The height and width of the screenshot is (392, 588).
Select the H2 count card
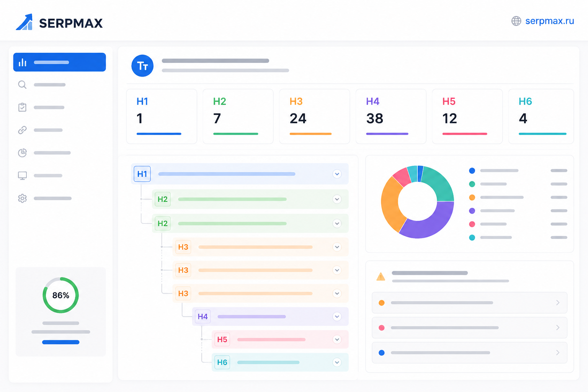238,116
